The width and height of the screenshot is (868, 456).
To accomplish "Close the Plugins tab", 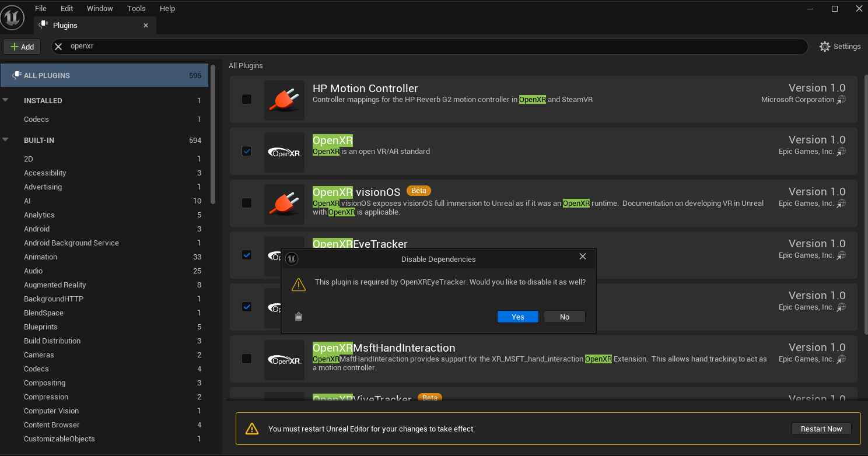I will tap(146, 26).
